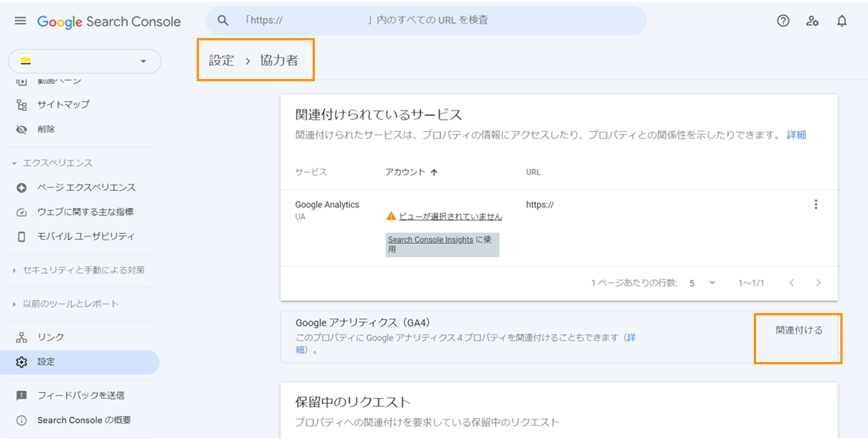Viewport: 868px width, 441px height.
Task: Click the Google Analytics service name
Action: [x=327, y=205]
